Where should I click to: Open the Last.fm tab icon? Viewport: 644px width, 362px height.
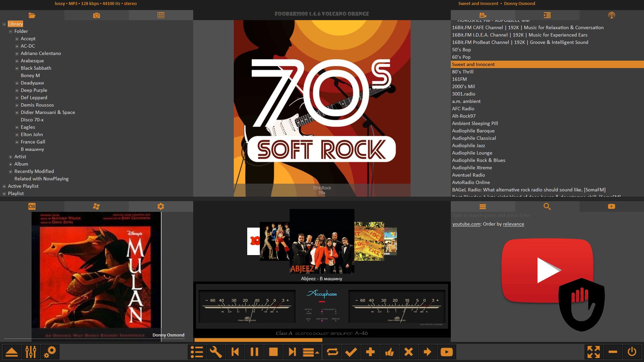click(32, 206)
